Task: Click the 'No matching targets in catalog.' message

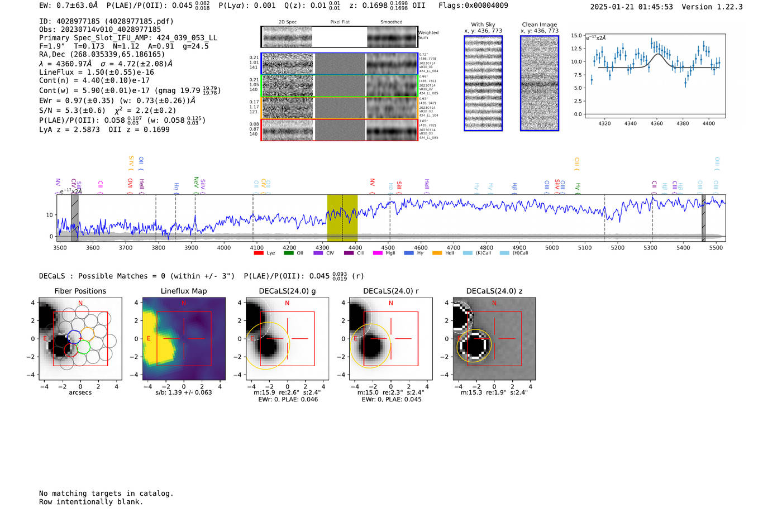Action: tap(106, 493)
